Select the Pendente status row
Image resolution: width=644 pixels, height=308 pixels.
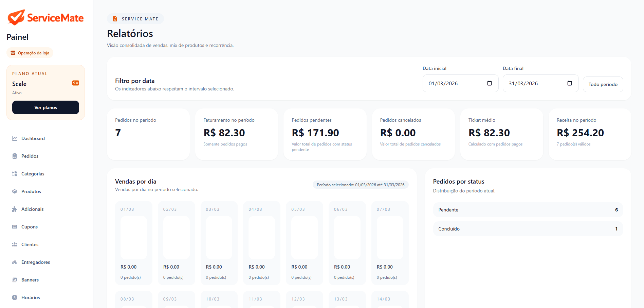click(528, 210)
